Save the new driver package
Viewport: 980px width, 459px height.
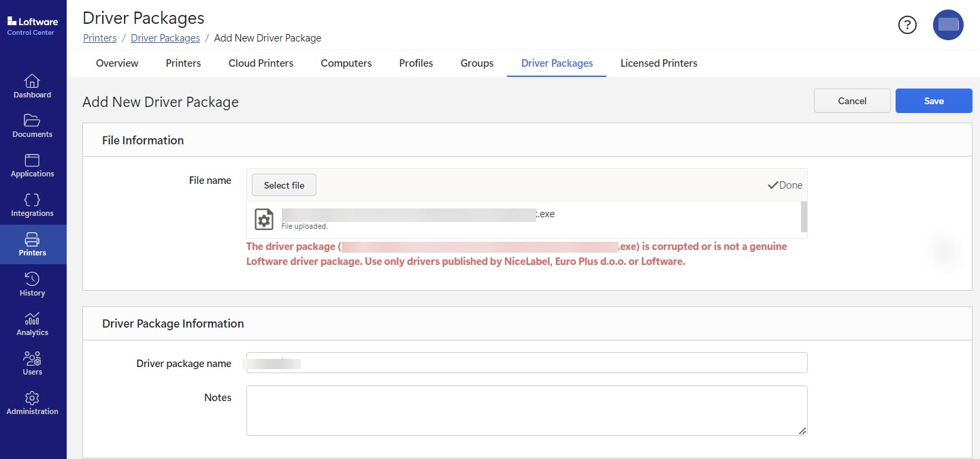point(934,101)
